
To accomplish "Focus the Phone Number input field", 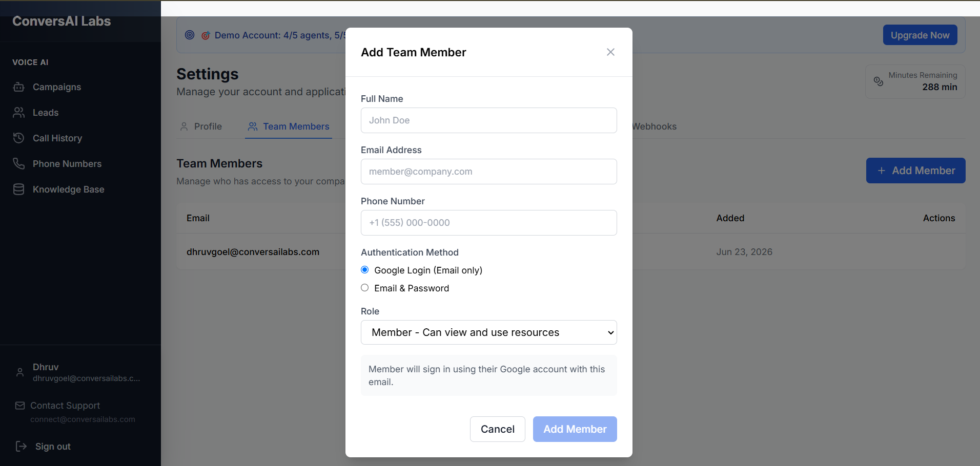I will [x=489, y=223].
